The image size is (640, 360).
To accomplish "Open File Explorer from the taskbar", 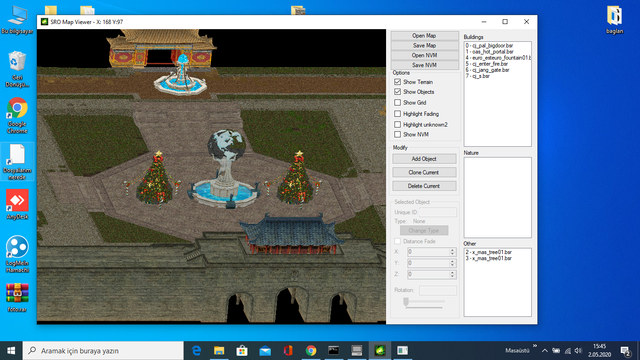I will [x=219, y=351].
